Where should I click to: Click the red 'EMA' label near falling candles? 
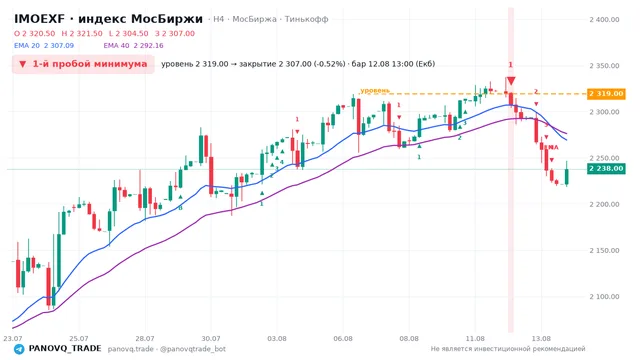click(x=552, y=147)
